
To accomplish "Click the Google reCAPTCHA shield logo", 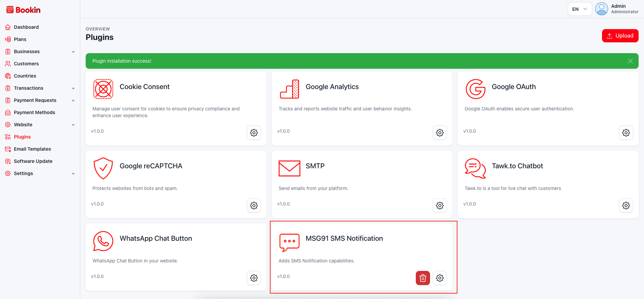I will pos(103,168).
